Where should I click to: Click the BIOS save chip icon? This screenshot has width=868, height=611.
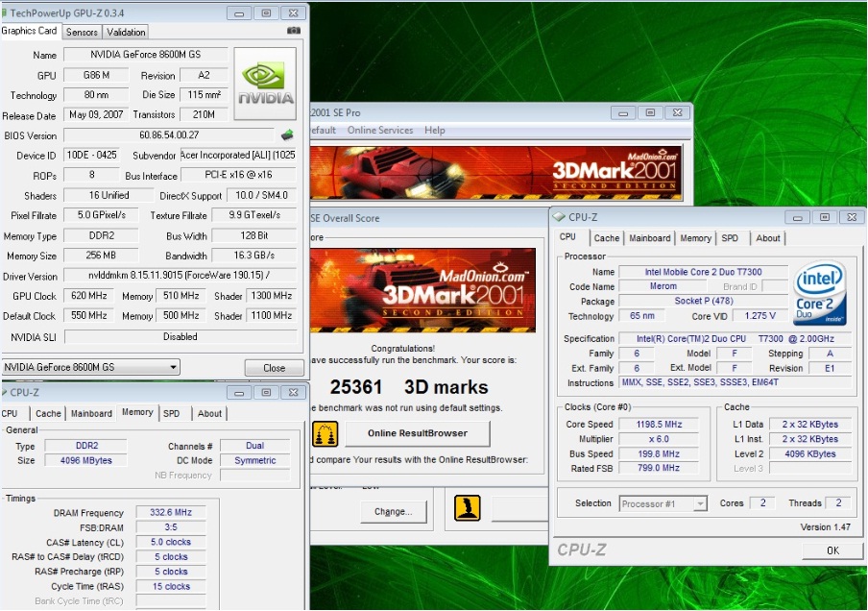[x=287, y=134]
